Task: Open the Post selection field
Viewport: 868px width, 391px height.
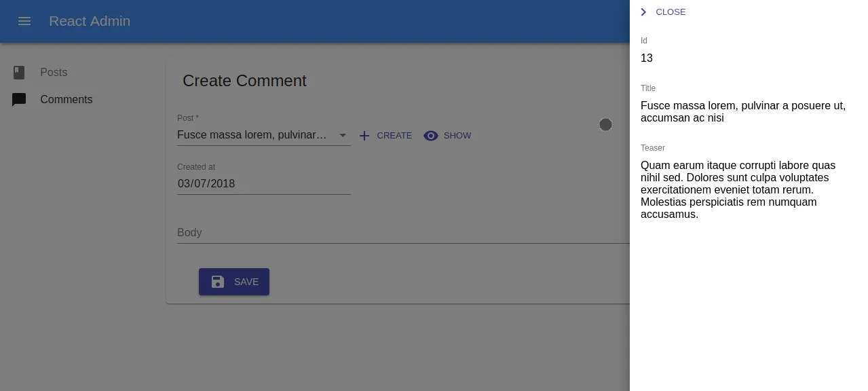Action: [x=252, y=135]
